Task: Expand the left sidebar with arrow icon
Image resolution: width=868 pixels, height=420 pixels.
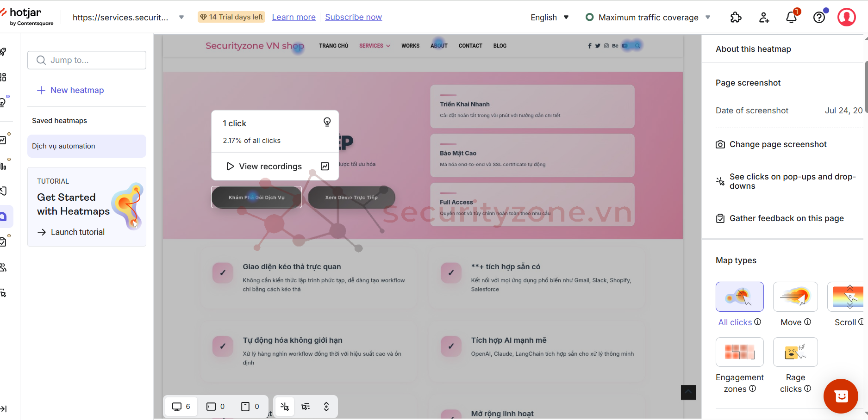Action: tap(4, 409)
